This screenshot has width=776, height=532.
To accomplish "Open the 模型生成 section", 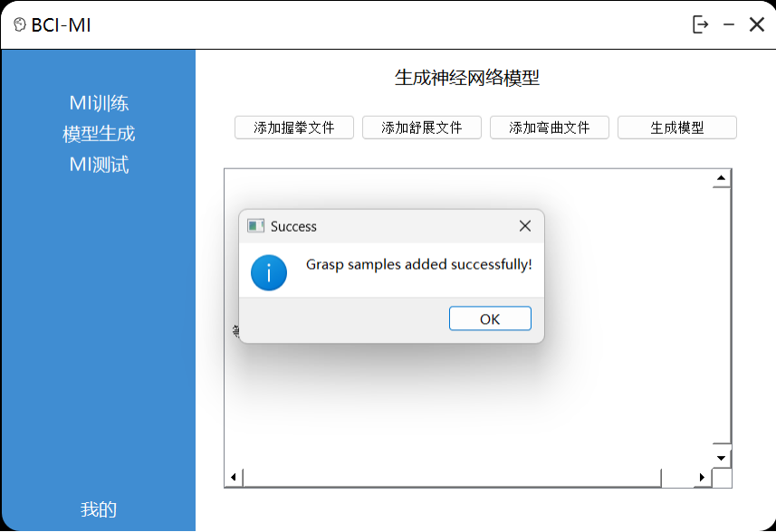I will (x=99, y=134).
